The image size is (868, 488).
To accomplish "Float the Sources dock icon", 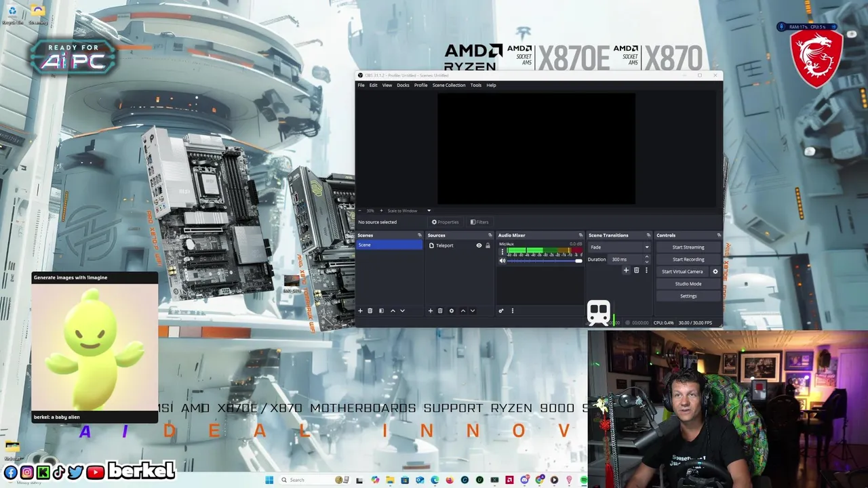I will (490, 235).
